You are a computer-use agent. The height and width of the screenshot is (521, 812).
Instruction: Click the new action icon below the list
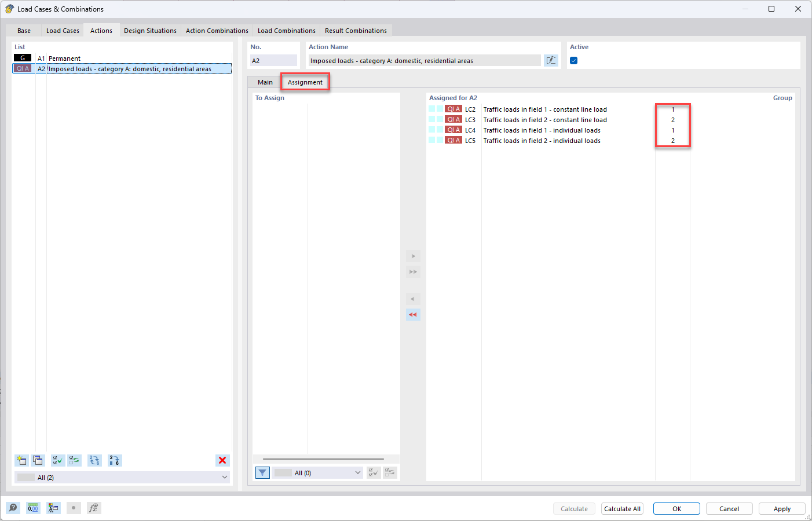coord(21,461)
